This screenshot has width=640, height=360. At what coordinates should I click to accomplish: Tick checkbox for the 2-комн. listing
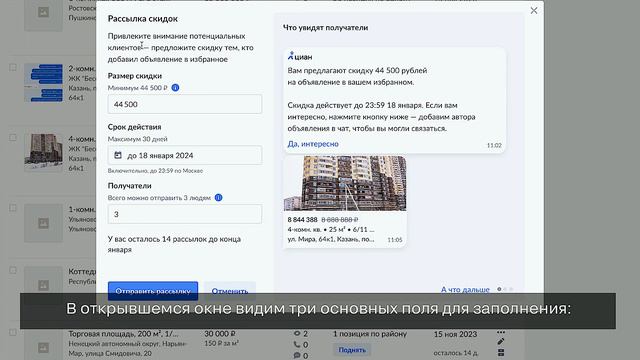13,67
